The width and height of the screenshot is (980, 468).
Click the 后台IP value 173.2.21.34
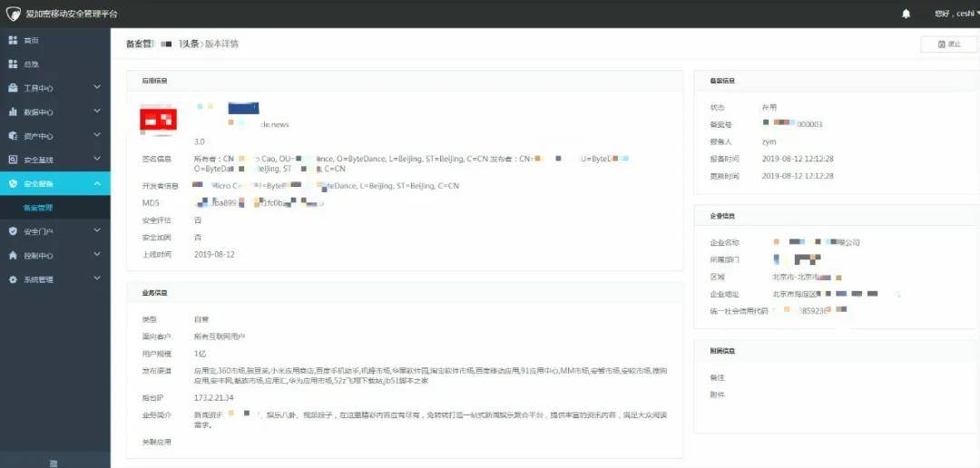click(x=214, y=397)
